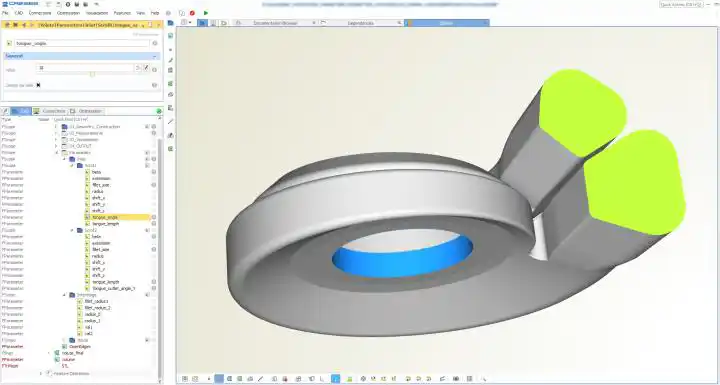Open the CAD menu
Screen dimensions: 720x385
pos(19,13)
